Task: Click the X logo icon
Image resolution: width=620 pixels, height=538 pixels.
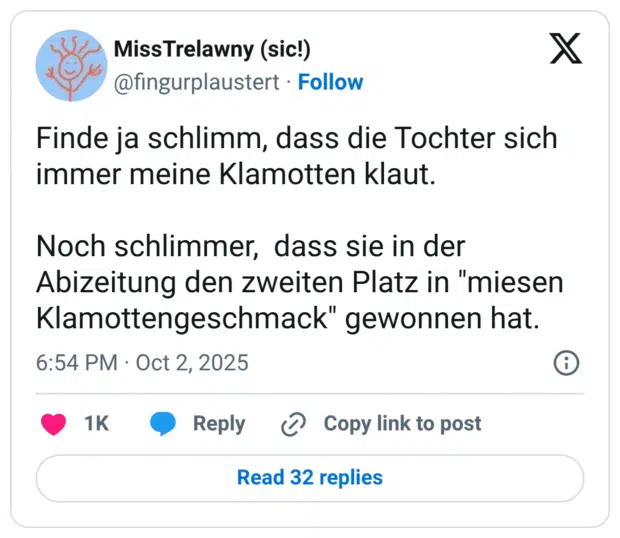Action: 565,48
